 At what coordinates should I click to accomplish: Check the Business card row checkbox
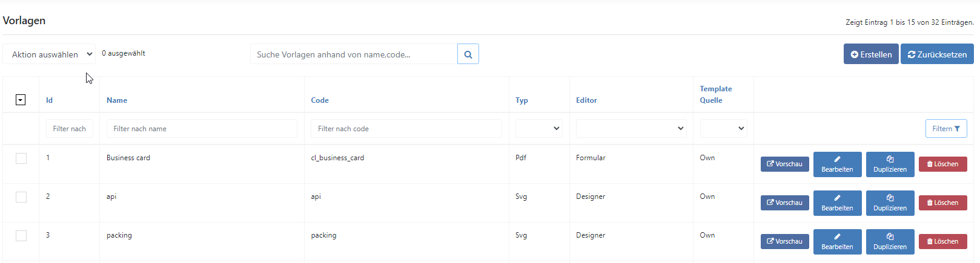pos(21,158)
